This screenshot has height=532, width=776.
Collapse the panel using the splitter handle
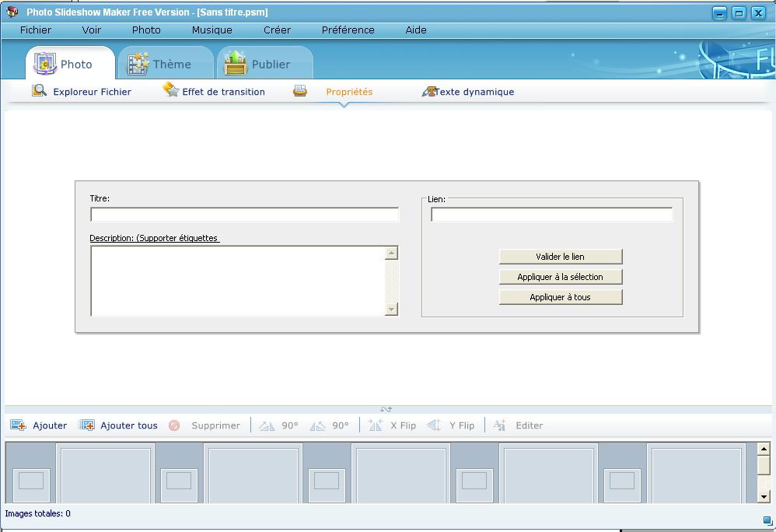386,409
